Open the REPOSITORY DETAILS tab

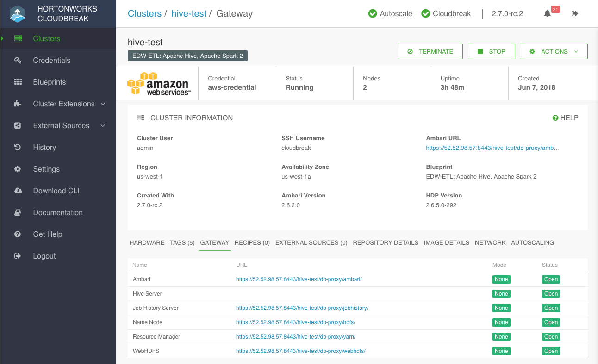[386, 242]
